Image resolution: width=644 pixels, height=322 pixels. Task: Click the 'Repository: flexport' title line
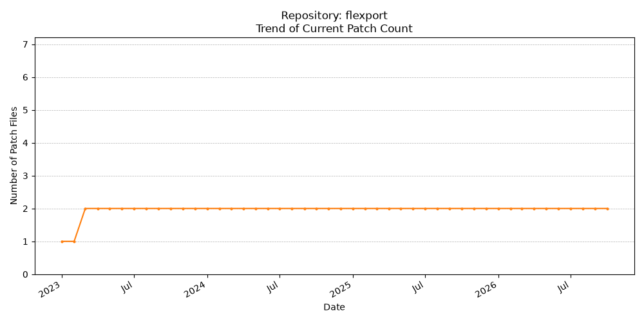[334, 15]
